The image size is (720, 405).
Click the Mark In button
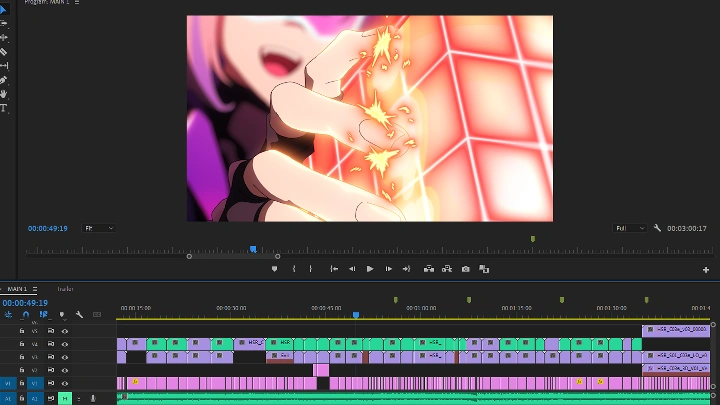pos(294,269)
